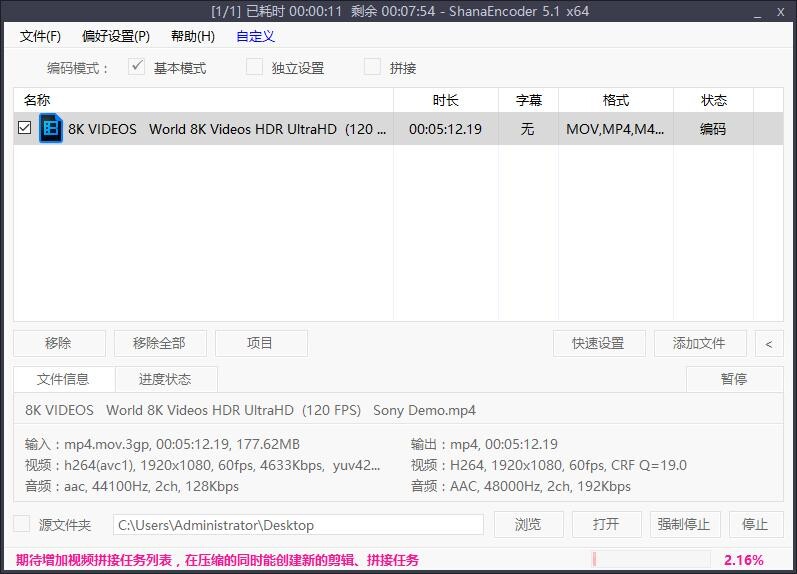This screenshot has width=797, height=574.
Task: Open the 自定义 menu
Action: tap(255, 36)
